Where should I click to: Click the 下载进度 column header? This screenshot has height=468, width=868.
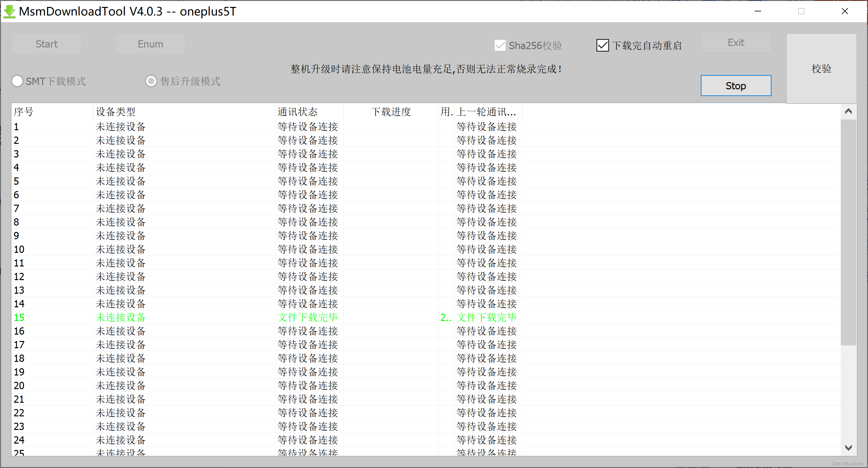[391, 112]
